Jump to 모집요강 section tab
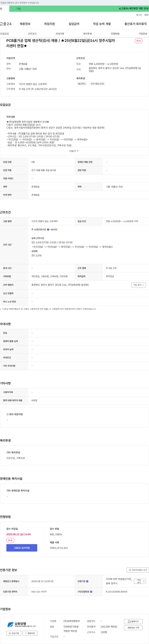 click(5, 34)
